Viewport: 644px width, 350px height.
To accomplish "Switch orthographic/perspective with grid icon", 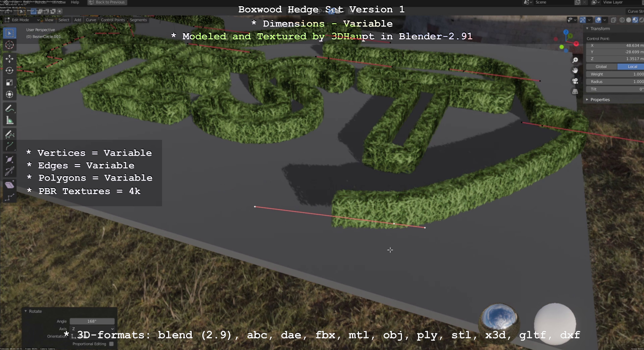I will point(575,92).
